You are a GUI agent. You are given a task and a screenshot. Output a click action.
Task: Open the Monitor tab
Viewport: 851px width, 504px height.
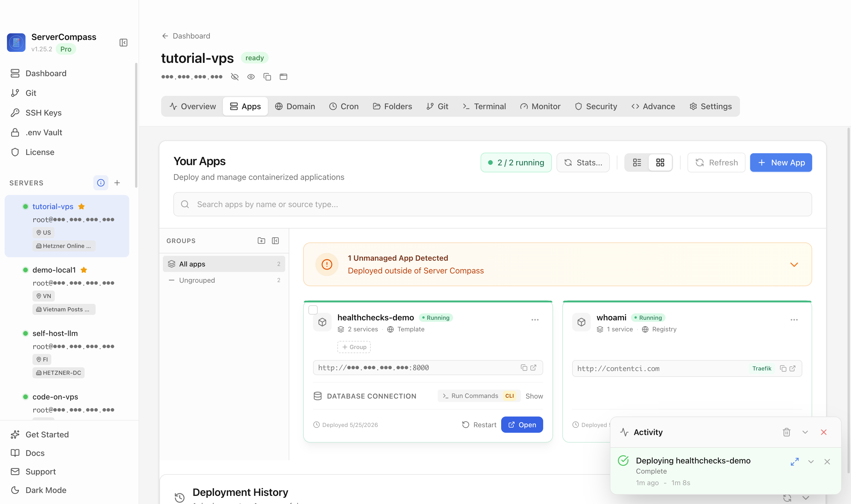(540, 106)
